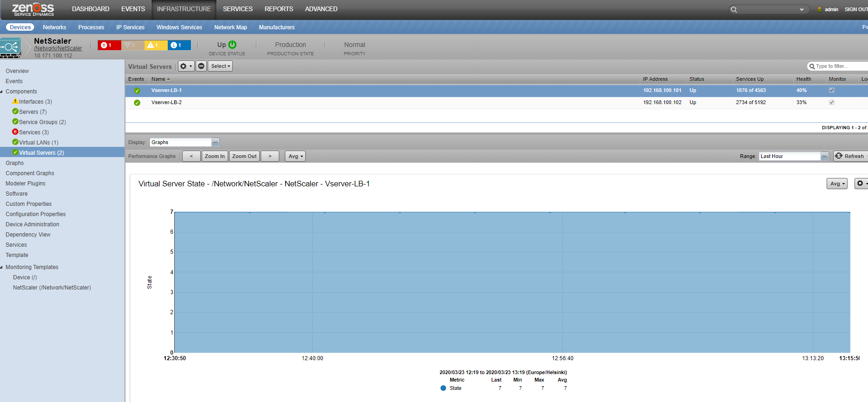
Task: Click the green check icon next to Virtual LANs
Action: point(15,142)
